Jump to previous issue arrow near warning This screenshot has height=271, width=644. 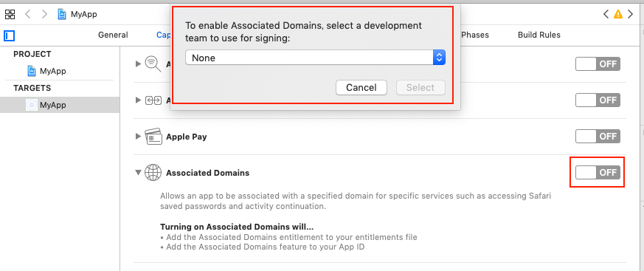(x=606, y=14)
